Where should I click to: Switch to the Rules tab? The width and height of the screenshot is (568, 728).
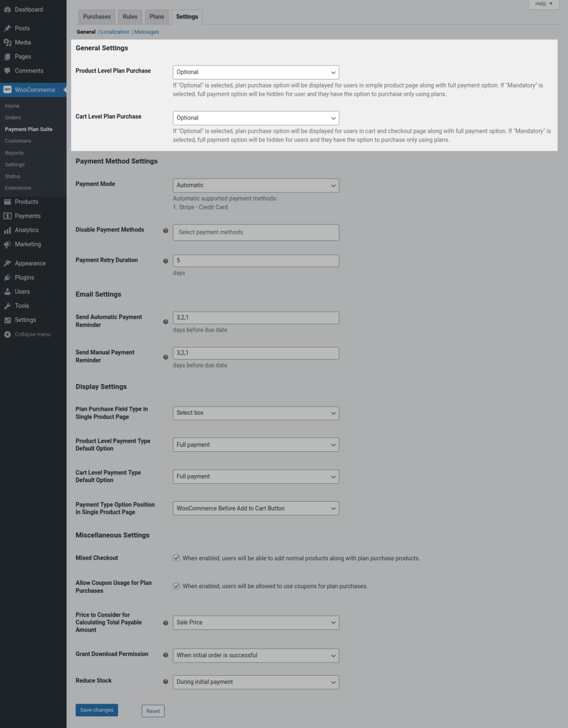[x=130, y=17]
